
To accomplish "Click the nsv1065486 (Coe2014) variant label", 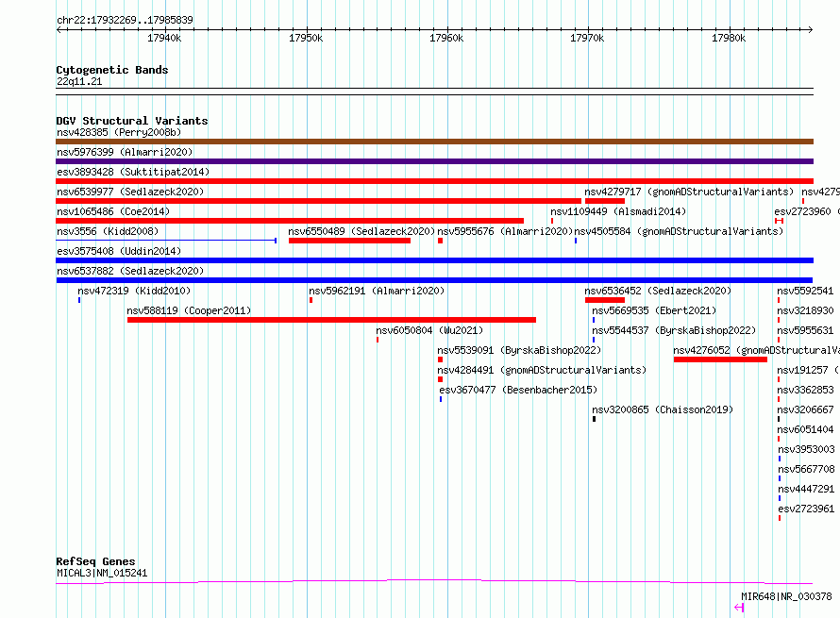I will coord(113,211).
